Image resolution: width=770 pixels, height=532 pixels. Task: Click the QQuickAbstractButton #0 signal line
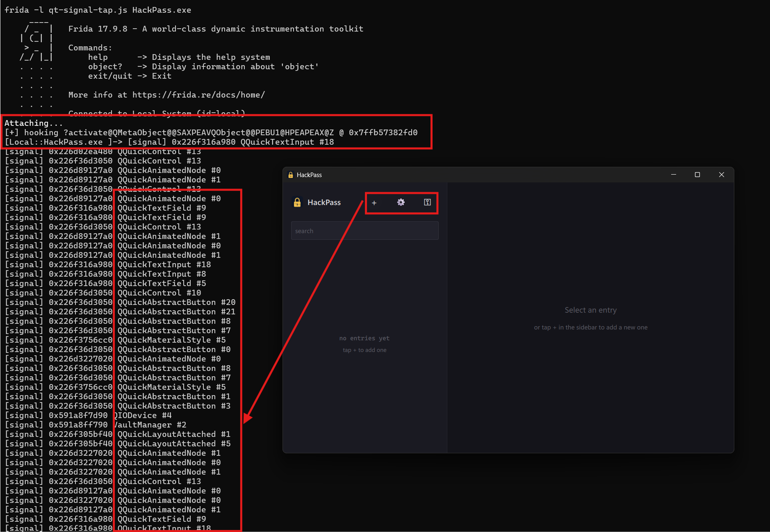[x=118, y=350]
